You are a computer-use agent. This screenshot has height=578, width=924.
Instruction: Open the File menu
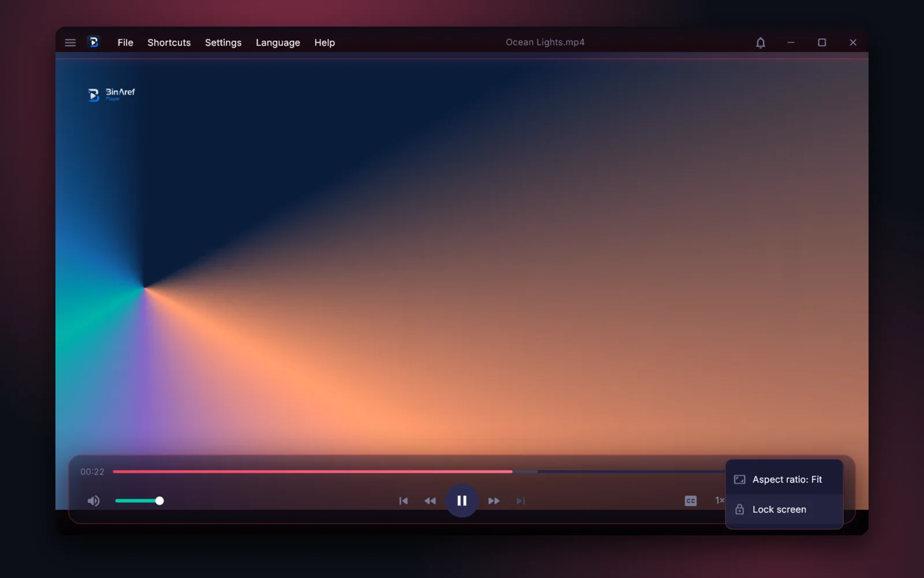click(125, 43)
